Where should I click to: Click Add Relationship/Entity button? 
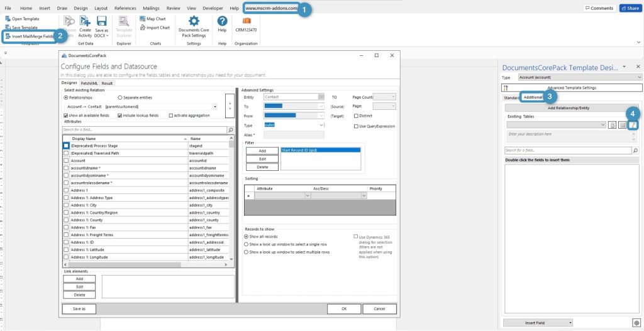(571, 108)
